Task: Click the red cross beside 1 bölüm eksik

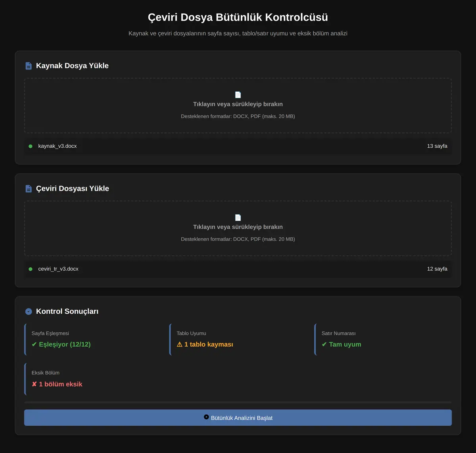Action: pyautogui.click(x=34, y=384)
